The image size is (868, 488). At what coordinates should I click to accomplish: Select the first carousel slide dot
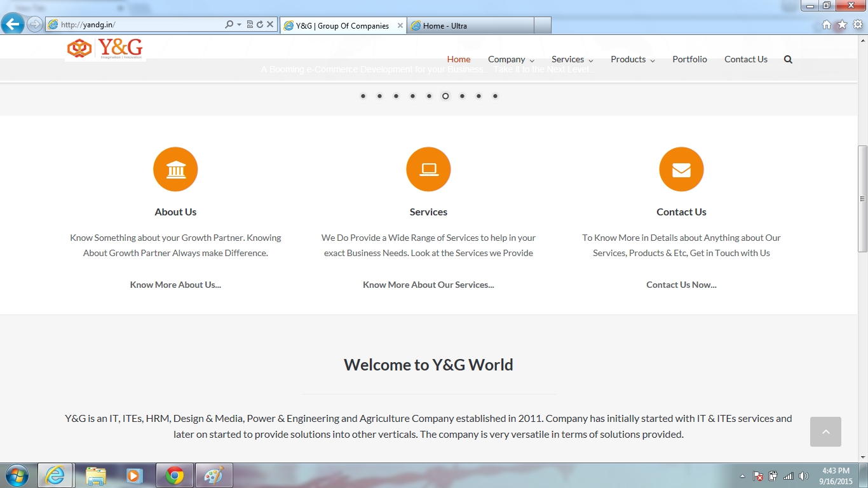(x=363, y=96)
